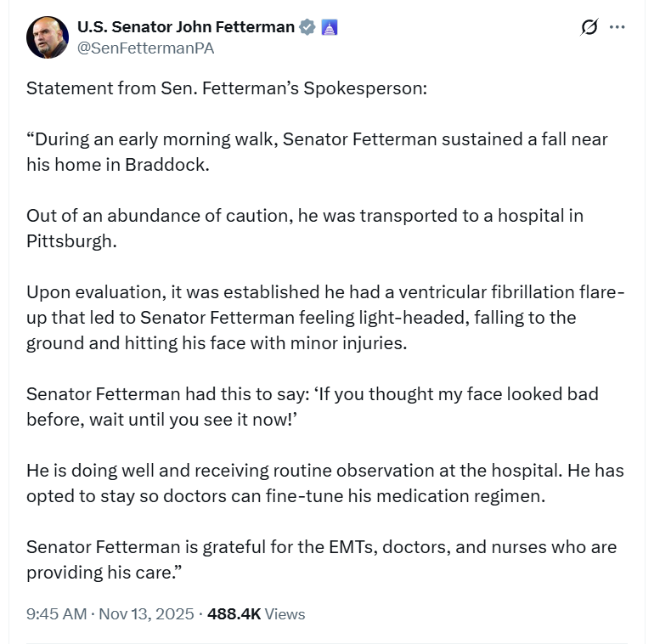Click the sentence thanking EMTs, doctors, and nurses

pyautogui.click(x=321, y=559)
